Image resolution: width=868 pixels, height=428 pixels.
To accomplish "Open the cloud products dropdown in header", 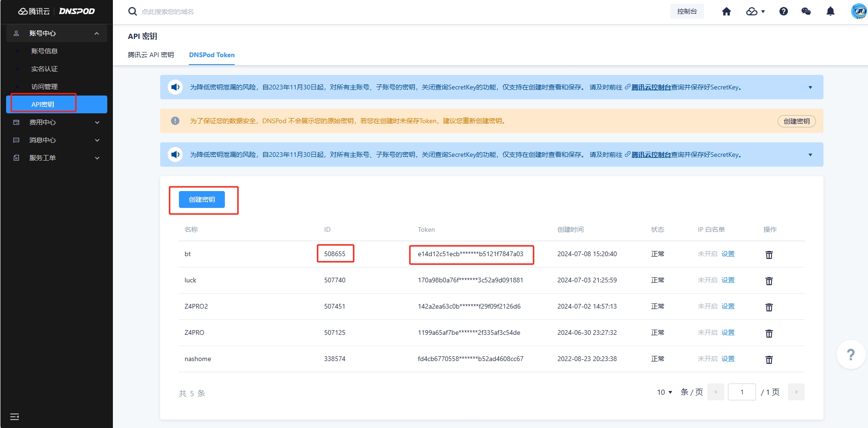I will pos(755,12).
